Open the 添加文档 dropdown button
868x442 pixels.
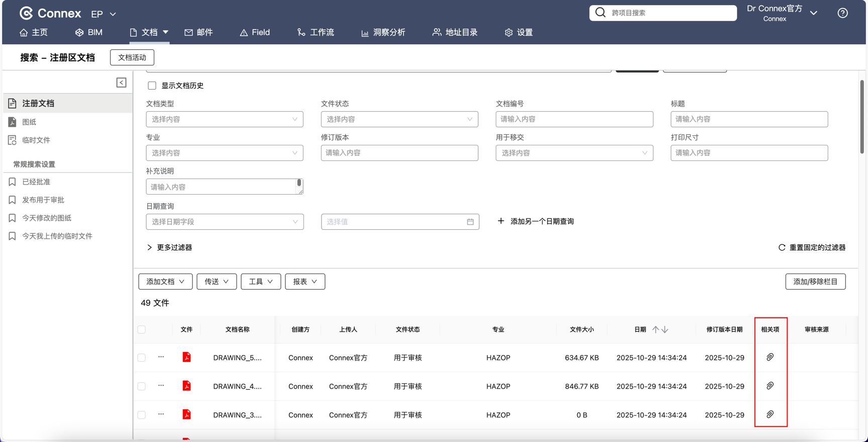click(165, 282)
